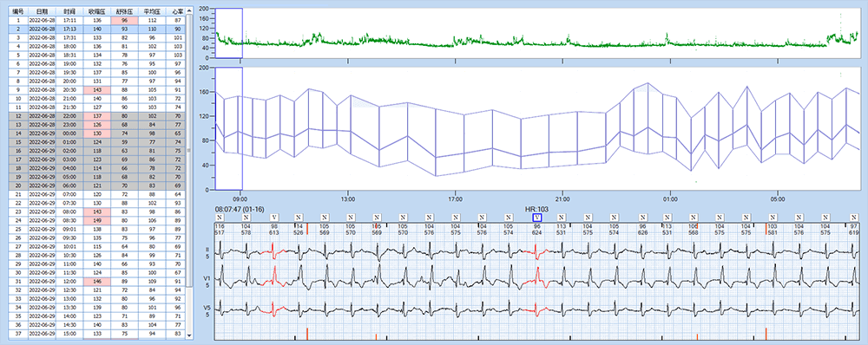868x345 pixels.
Task: Click the N beat label above interval 626
Action: pyautogui.click(x=642, y=218)
